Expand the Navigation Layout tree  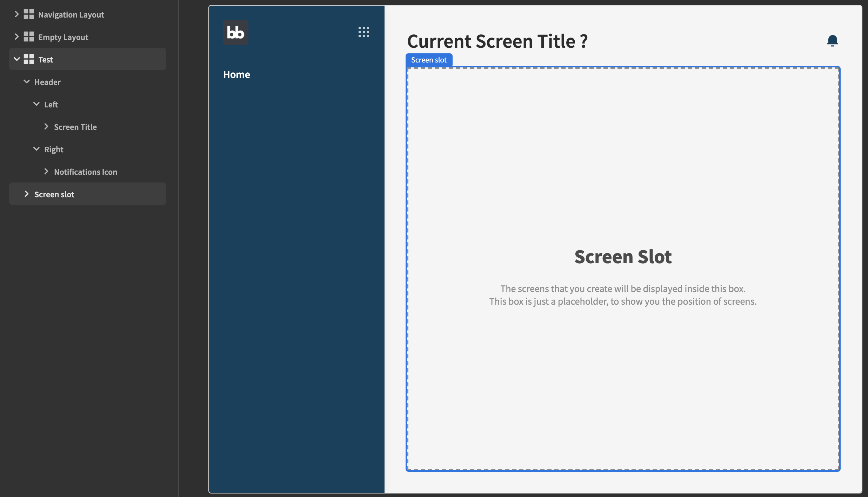16,14
